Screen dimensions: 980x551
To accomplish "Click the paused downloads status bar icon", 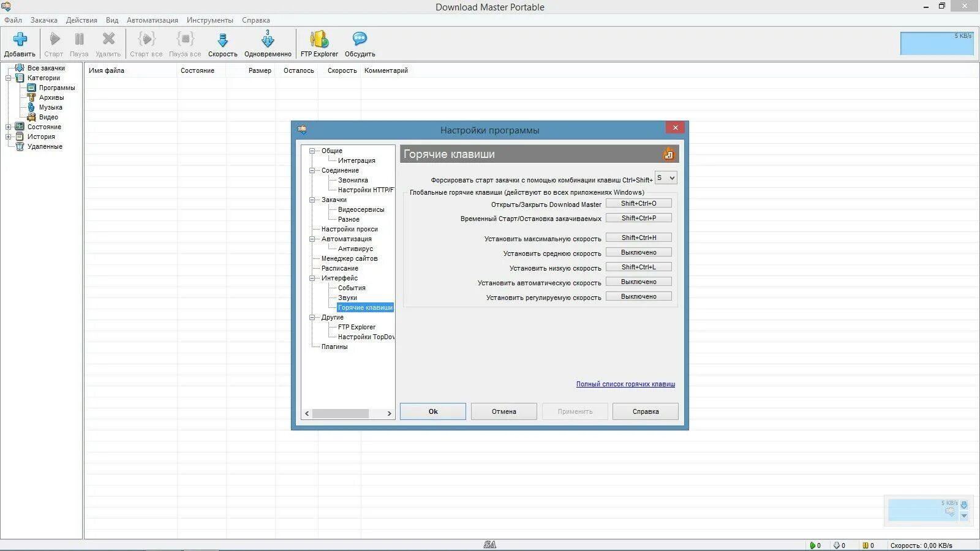I will click(x=836, y=545).
